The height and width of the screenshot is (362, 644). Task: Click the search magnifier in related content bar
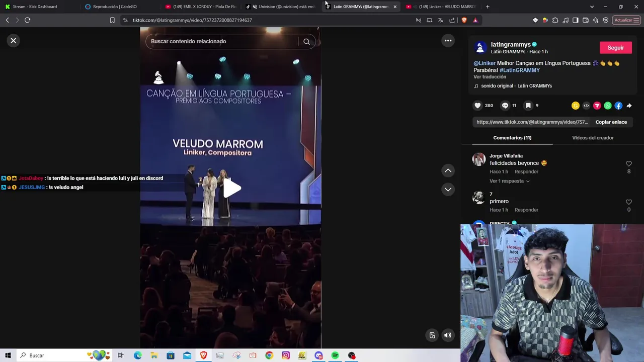point(306,42)
